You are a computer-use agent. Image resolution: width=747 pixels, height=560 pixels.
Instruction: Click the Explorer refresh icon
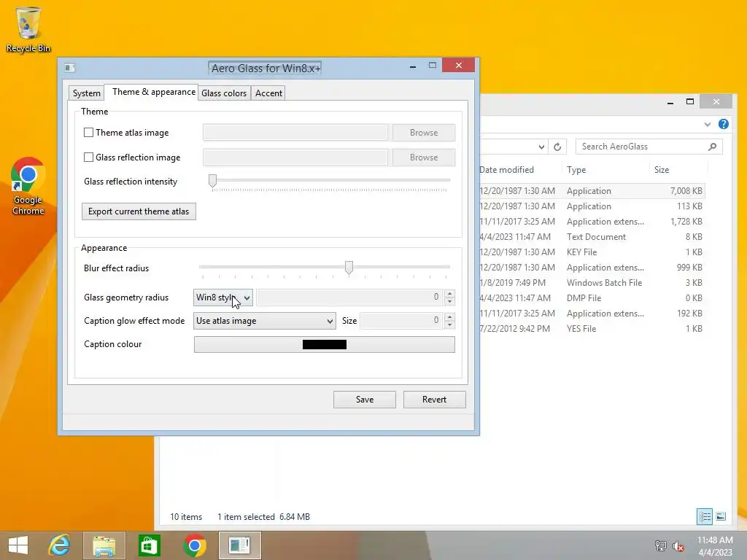tap(557, 147)
